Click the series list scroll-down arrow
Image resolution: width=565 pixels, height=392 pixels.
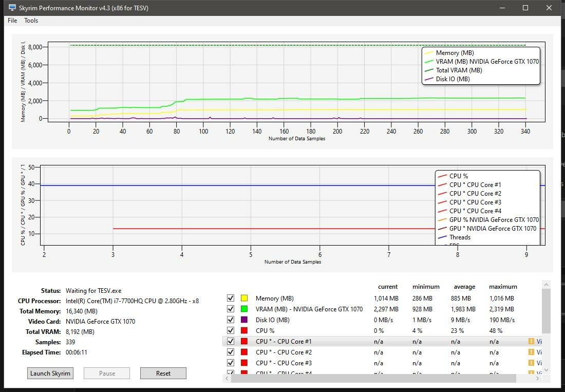[x=547, y=370]
